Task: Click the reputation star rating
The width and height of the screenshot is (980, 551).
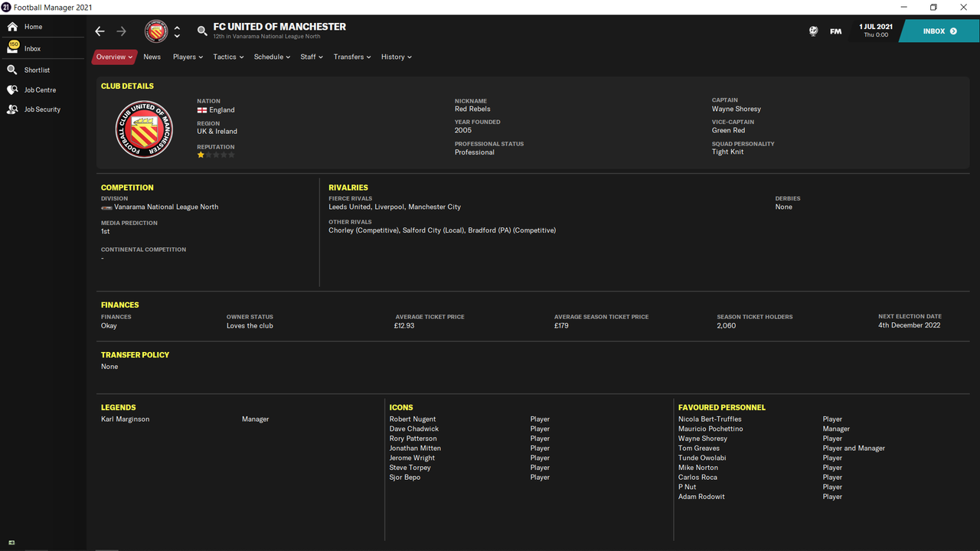Action: pyautogui.click(x=216, y=155)
